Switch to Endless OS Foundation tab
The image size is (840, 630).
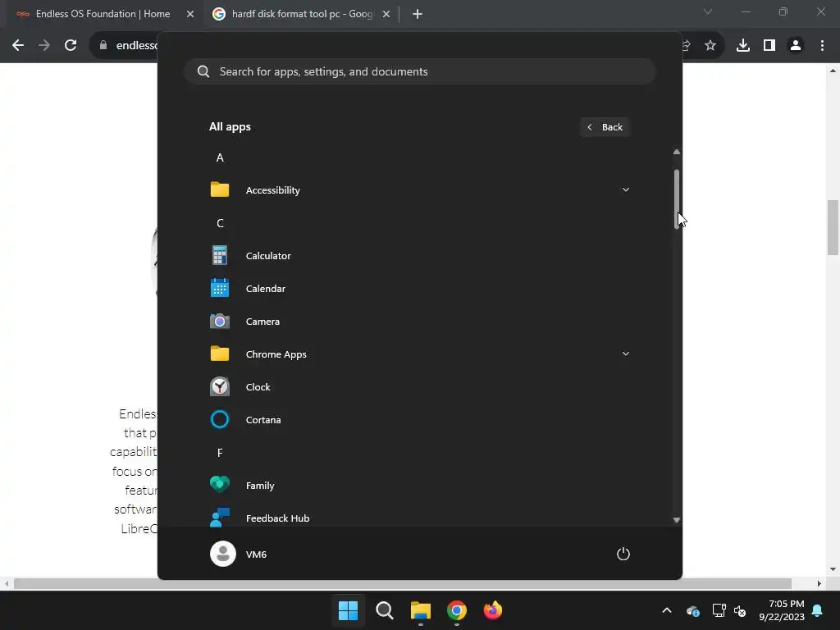102,14
